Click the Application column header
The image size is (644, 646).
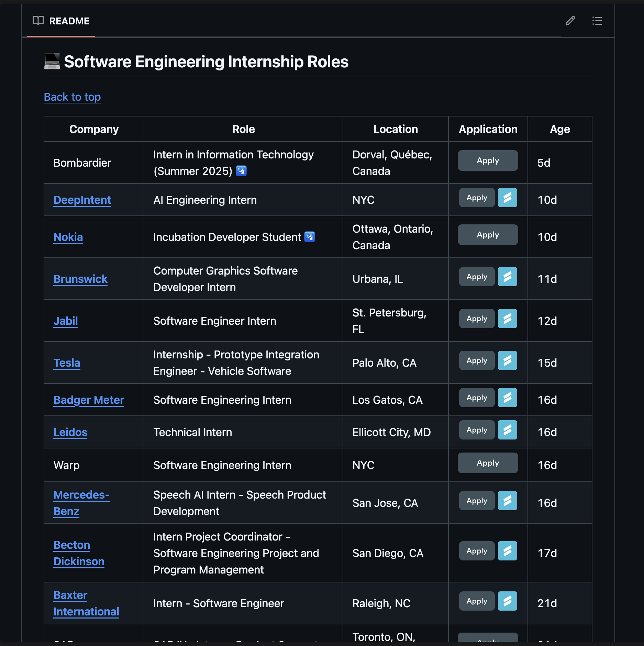488,129
